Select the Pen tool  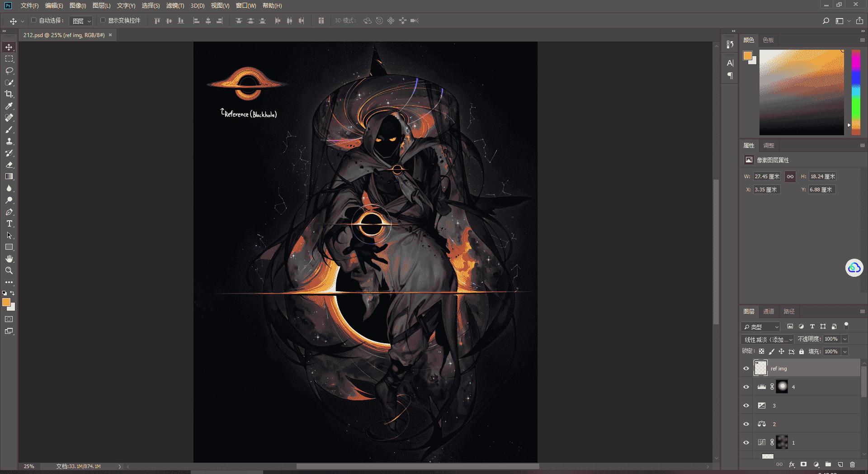click(9, 212)
